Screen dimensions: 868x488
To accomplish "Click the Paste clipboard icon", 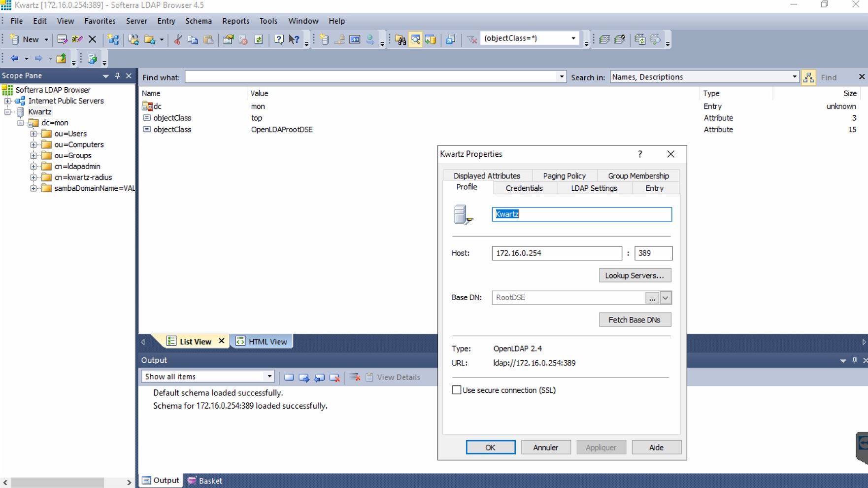I will pos(208,39).
